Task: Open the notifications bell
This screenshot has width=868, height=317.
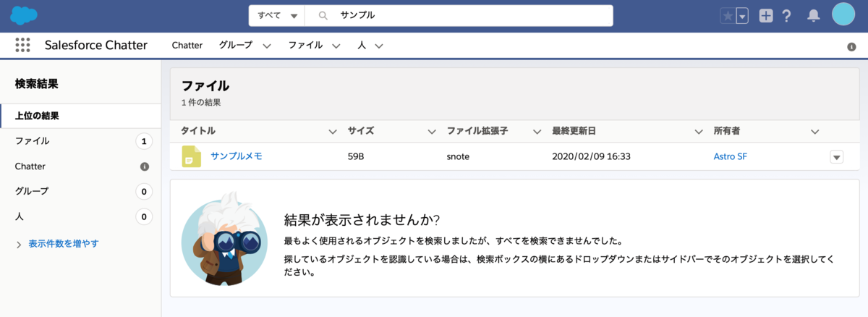Action: (814, 15)
